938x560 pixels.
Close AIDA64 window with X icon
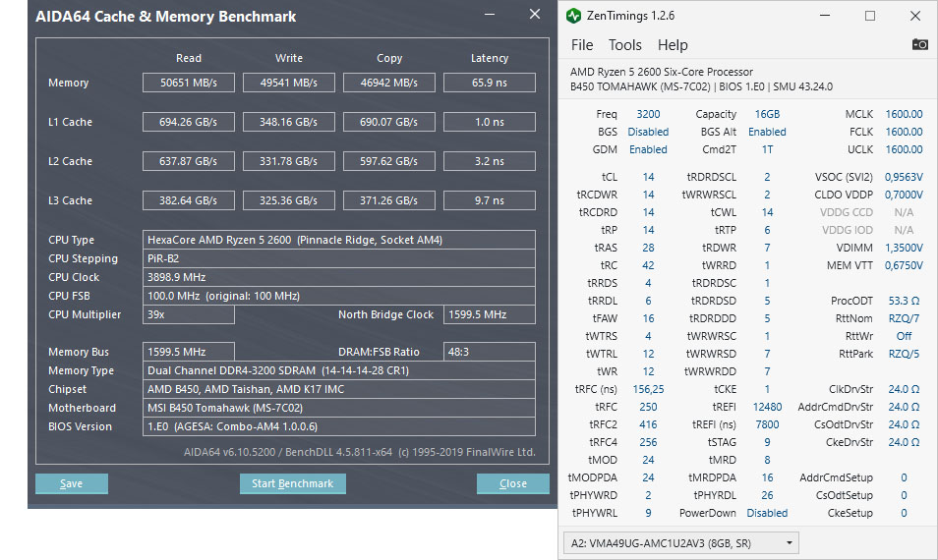click(535, 14)
